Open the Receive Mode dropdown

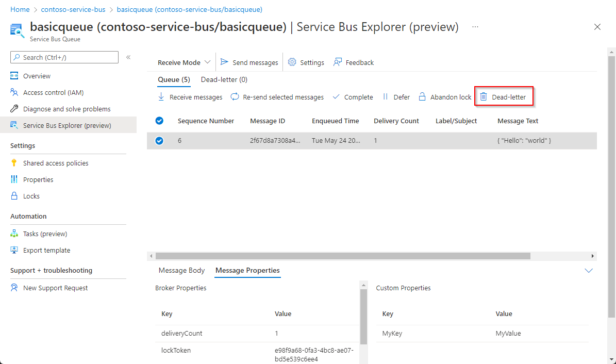coord(184,62)
